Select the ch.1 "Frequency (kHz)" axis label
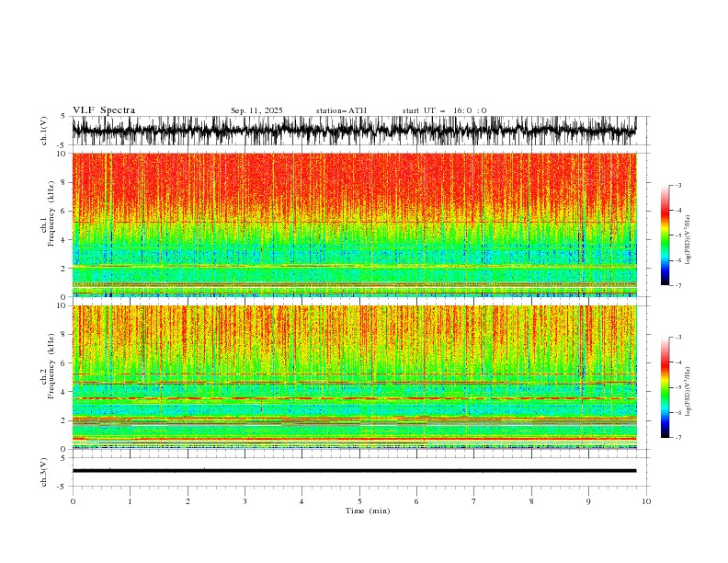 point(51,213)
